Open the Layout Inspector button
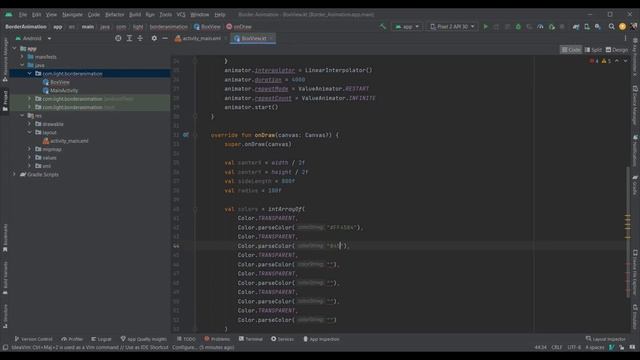The height and width of the screenshot is (360, 640). click(606, 339)
